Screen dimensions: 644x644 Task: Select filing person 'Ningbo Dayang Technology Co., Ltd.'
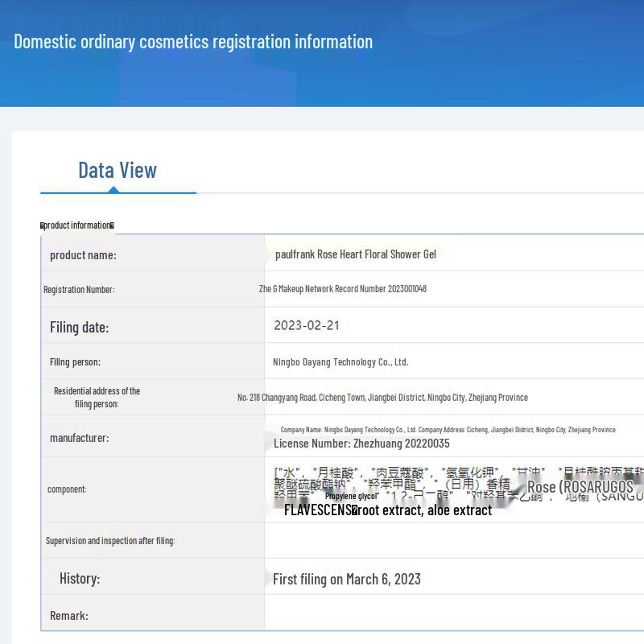click(340, 362)
